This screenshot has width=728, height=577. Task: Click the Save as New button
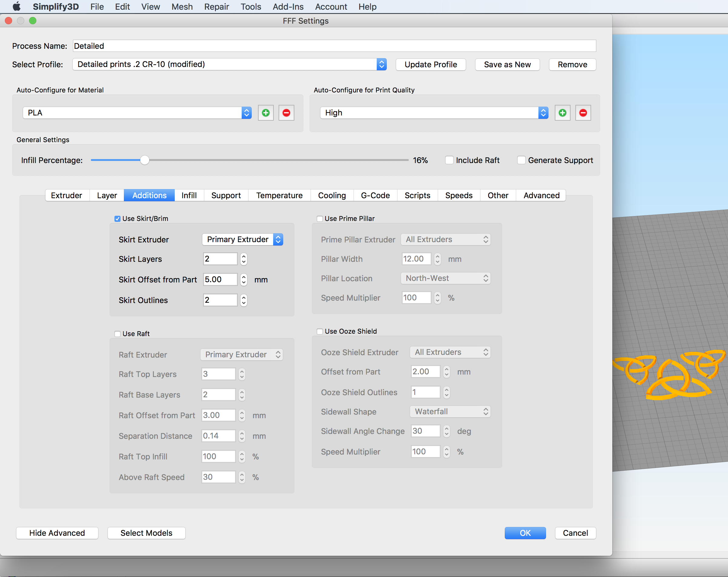(x=507, y=65)
